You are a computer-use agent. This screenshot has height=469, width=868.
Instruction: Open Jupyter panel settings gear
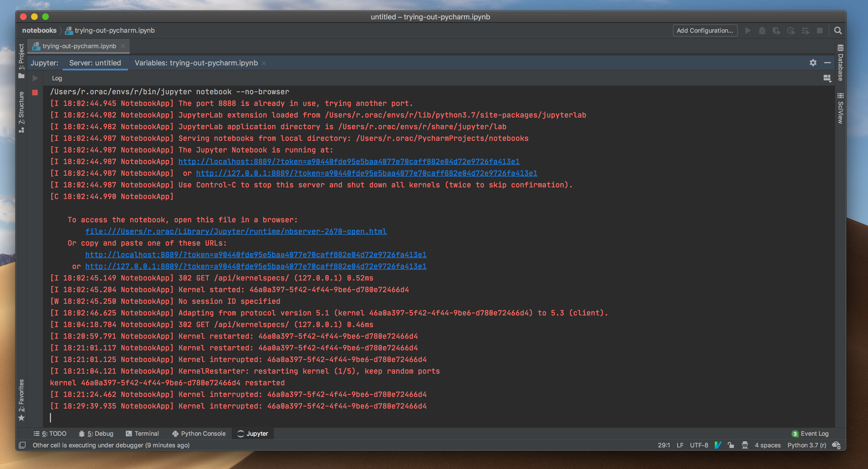click(813, 63)
